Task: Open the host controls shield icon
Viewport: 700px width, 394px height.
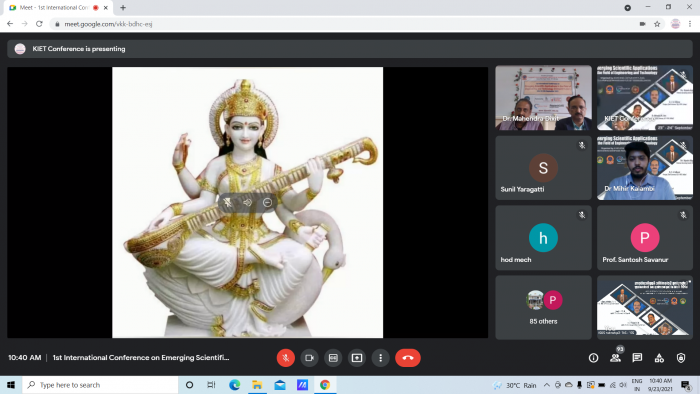Action: point(681,358)
